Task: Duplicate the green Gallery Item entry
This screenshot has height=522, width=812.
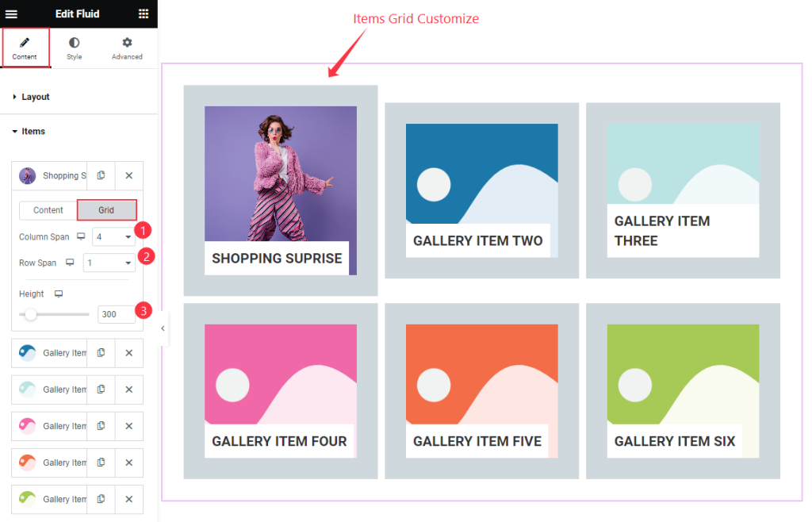Action: point(101,499)
